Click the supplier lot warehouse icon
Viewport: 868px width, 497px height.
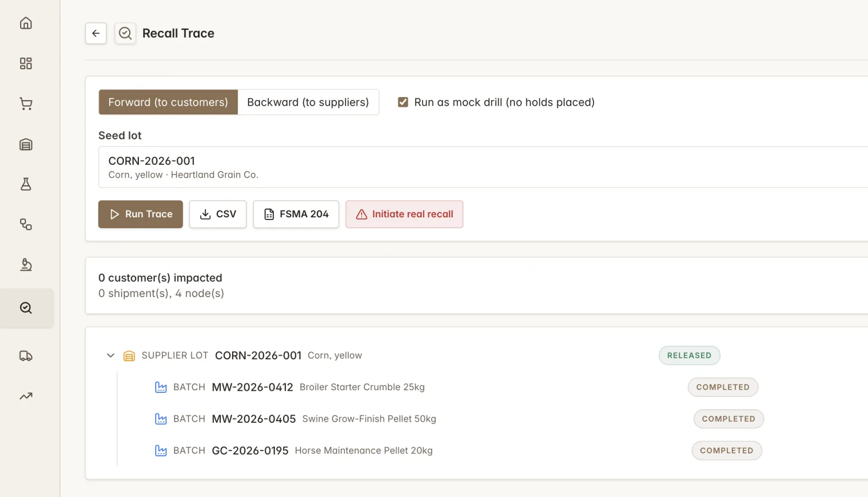tap(129, 356)
